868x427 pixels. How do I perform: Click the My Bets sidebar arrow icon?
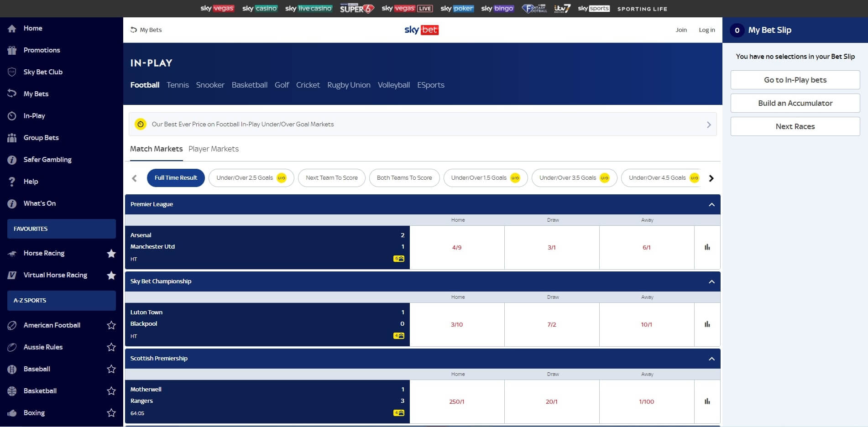pyautogui.click(x=12, y=94)
